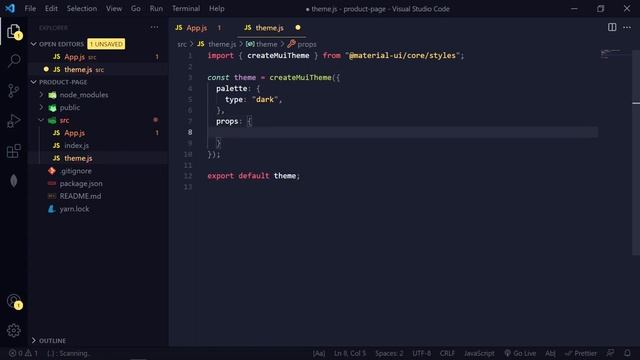Click the src breadcrumb
Screen dimensions: 640x360
[x=182, y=44]
